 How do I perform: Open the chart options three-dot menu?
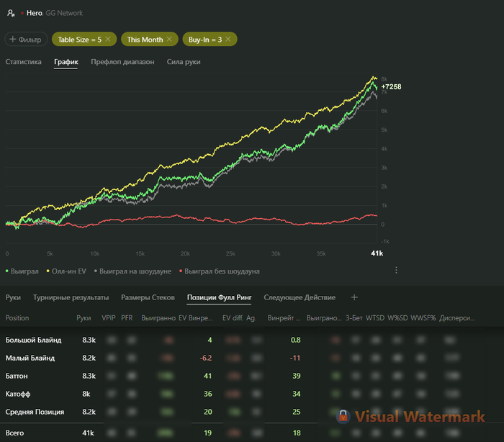tap(396, 270)
